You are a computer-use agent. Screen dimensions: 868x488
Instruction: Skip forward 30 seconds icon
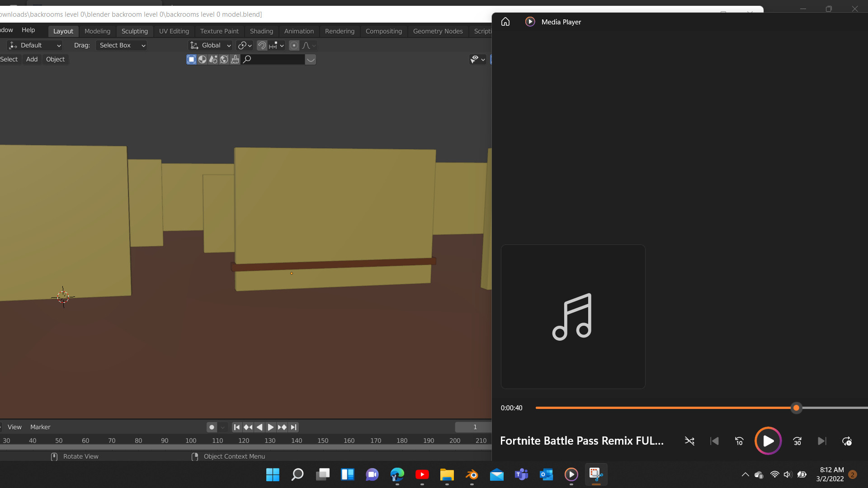pyautogui.click(x=797, y=441)
